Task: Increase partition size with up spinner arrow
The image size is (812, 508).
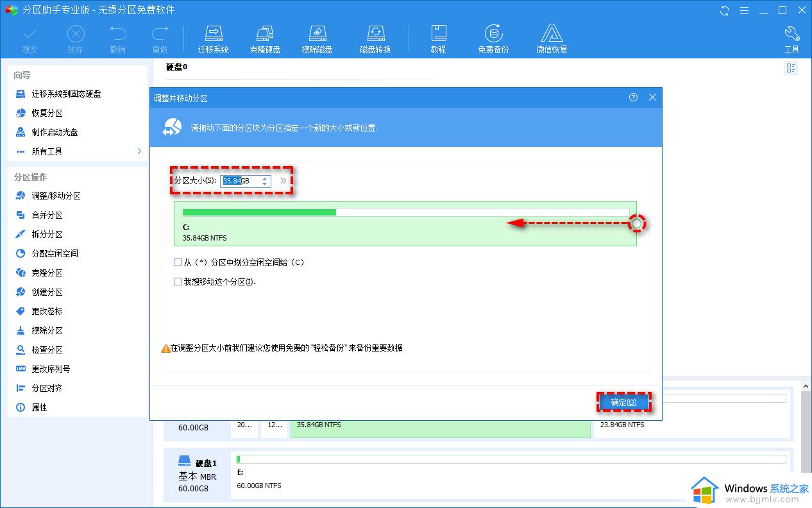Action: pyautogui.click(x=266, y=178)
